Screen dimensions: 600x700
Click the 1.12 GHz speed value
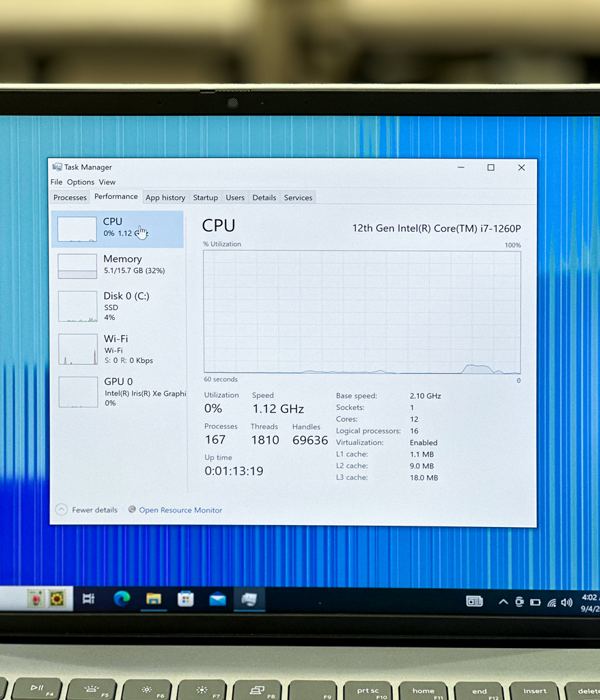(x=278, y=409)
